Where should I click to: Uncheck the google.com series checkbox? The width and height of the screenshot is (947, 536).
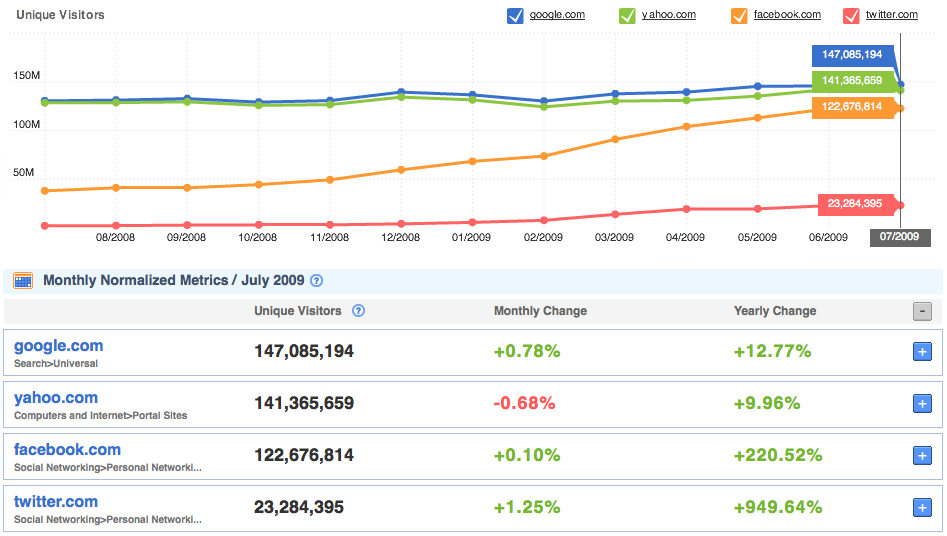pyautogui.click(x=515, y=16)
